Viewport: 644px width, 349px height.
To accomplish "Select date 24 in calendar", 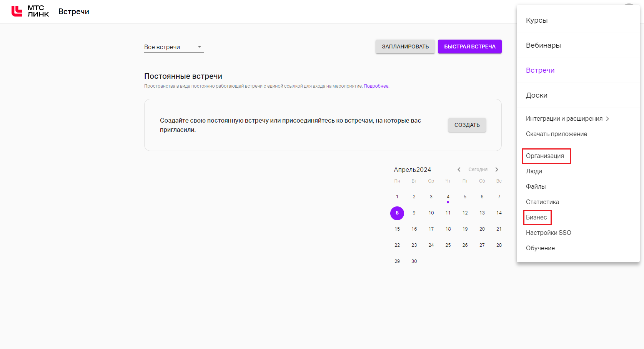I will point(431,245).
